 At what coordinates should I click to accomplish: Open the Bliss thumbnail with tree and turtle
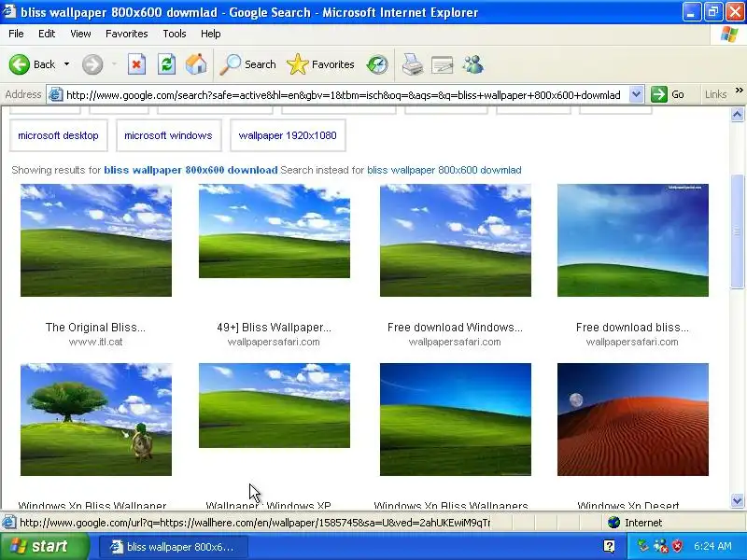pos(96,419)
